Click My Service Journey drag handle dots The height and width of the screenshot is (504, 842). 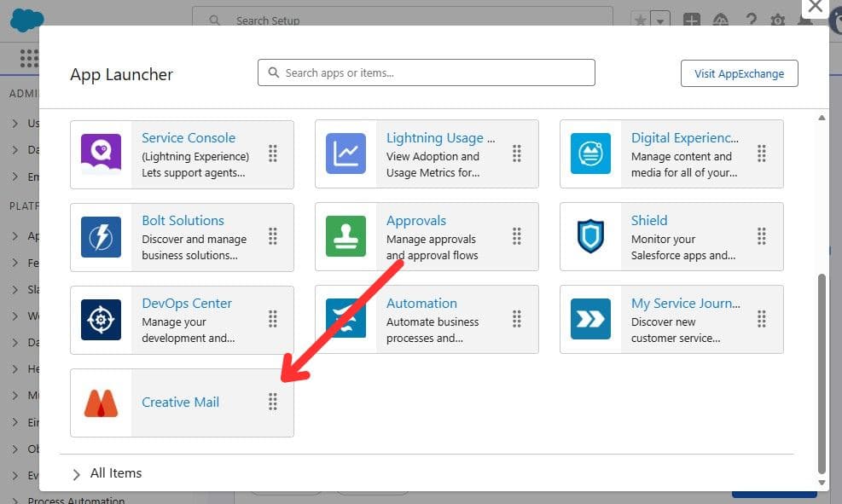pos(762,319)
